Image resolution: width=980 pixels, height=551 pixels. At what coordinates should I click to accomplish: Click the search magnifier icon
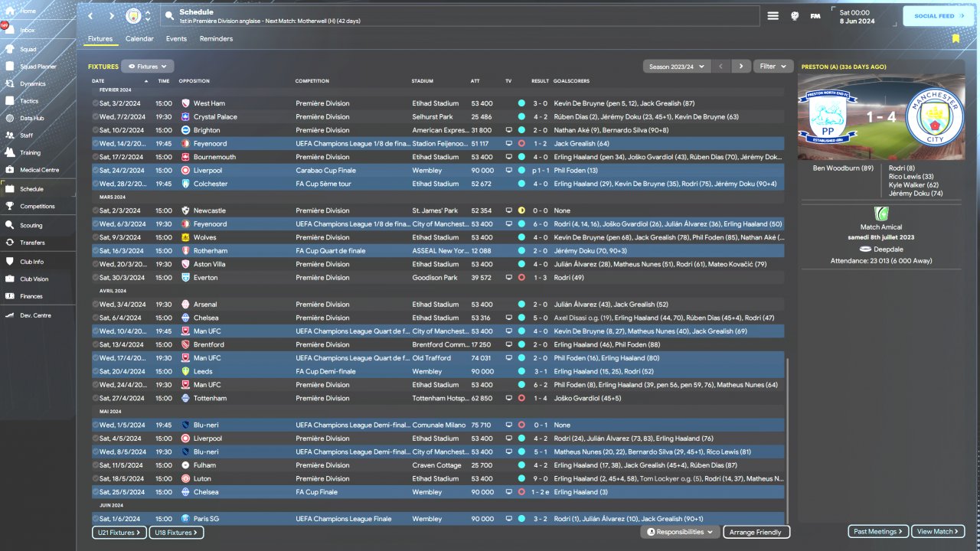(x=169, y=16)
